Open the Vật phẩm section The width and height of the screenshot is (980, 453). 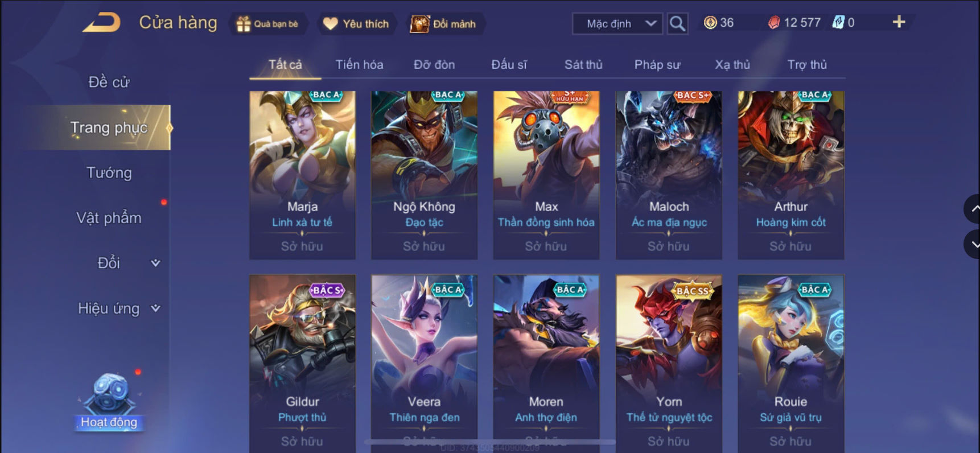pos(109,218)
